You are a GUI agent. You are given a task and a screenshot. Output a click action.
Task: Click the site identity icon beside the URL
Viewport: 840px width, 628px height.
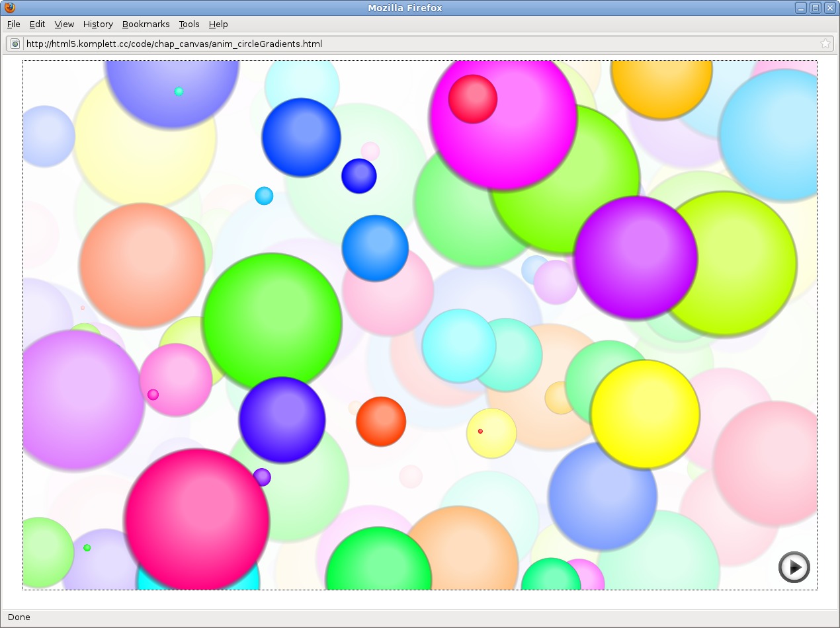tap(15, 44)
